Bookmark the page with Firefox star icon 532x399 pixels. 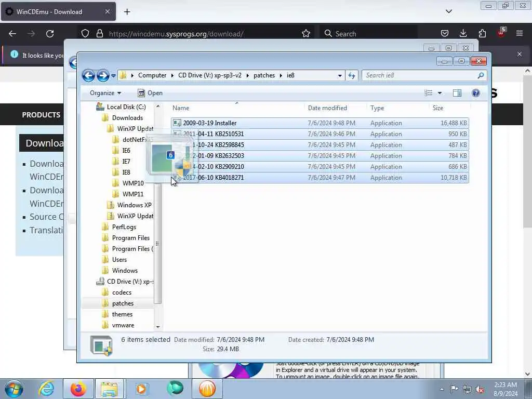click(x=306, y=33)
